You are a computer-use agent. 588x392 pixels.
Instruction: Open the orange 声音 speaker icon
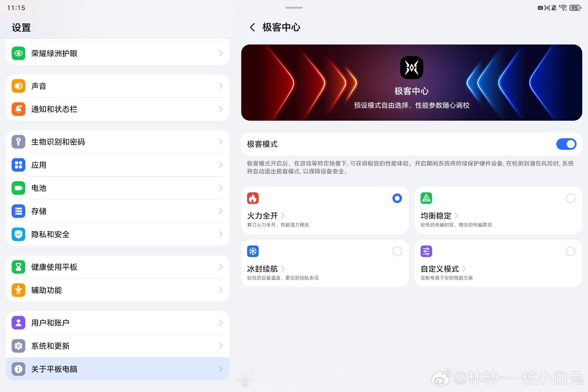[19, 86]
